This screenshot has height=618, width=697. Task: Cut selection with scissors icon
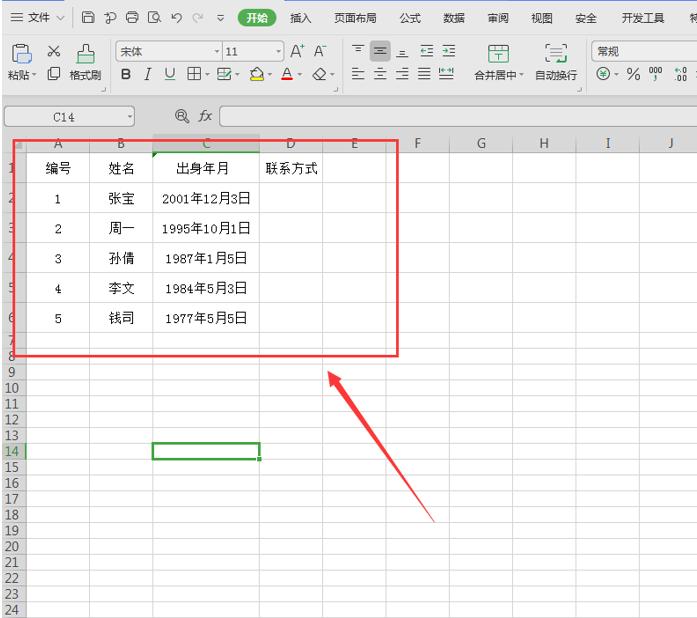[54, 51]
